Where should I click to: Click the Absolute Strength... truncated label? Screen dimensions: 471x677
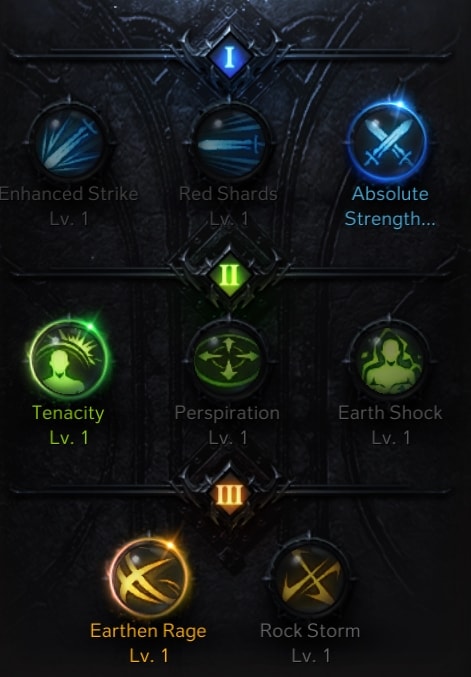click(390, 206)
